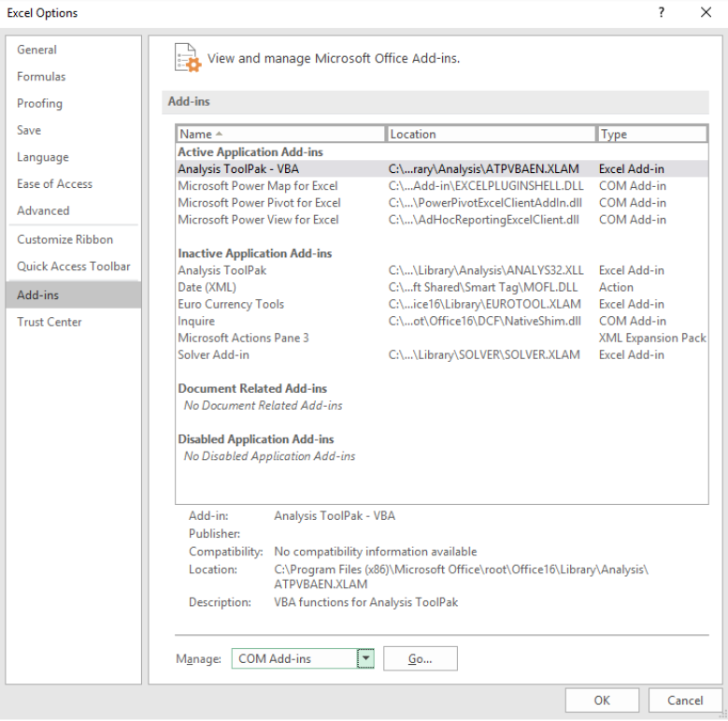Click No Document Related Add-ins text
This screenshot has width=728, height=721.
(x=263, y=405)
